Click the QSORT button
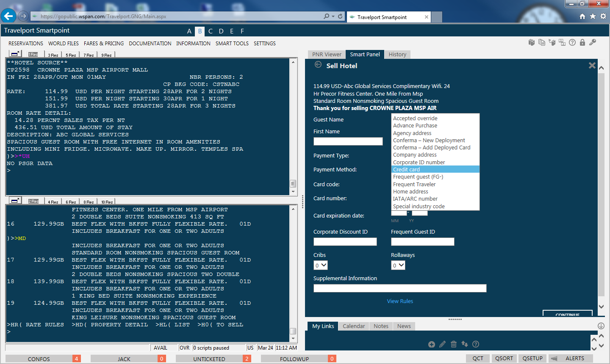Image resolution: width=610 pixels, height=364 pixels. point(504,358)
